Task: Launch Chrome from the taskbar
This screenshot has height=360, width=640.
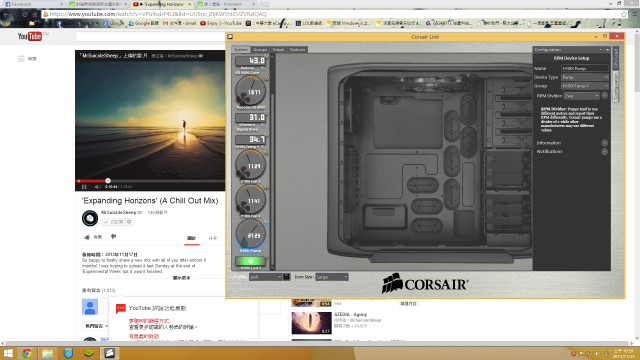Action: (27, 353)
